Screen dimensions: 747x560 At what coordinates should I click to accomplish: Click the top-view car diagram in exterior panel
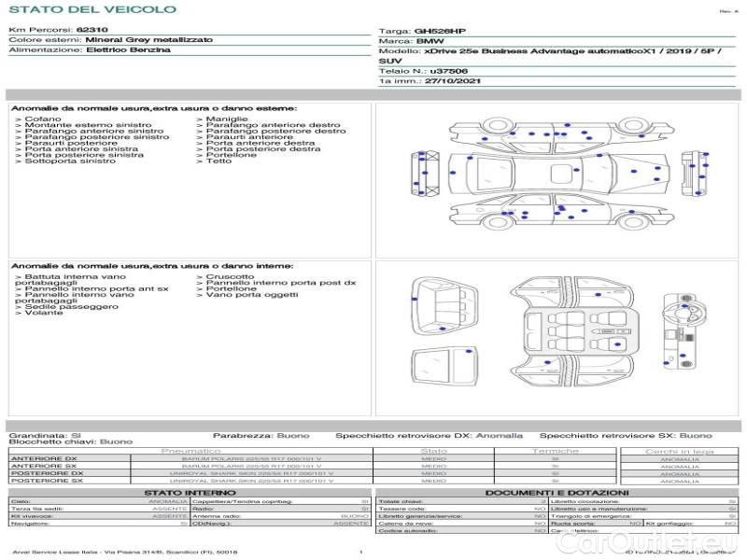click(560, 174)
